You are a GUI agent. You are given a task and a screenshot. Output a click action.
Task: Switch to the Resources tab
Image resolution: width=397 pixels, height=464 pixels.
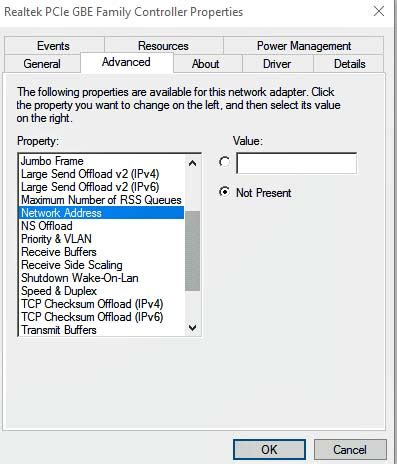163,45
